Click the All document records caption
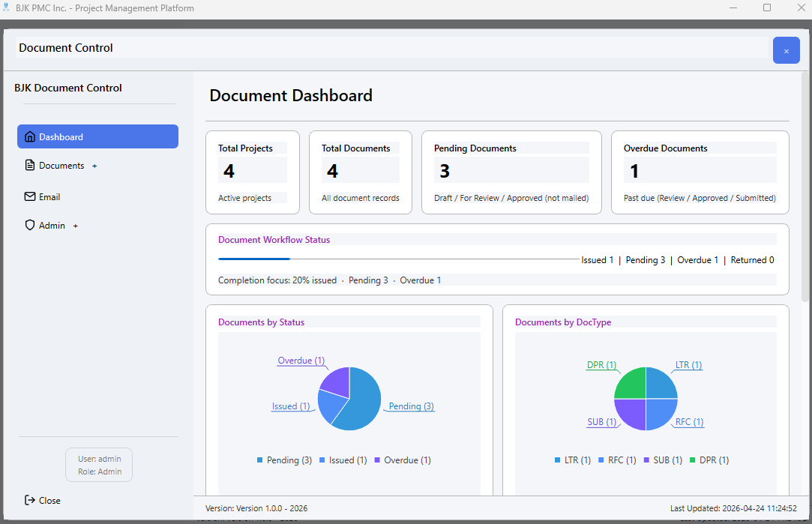Image resolution: width=812 pixels, height=524 pixels. coord(361,198)
